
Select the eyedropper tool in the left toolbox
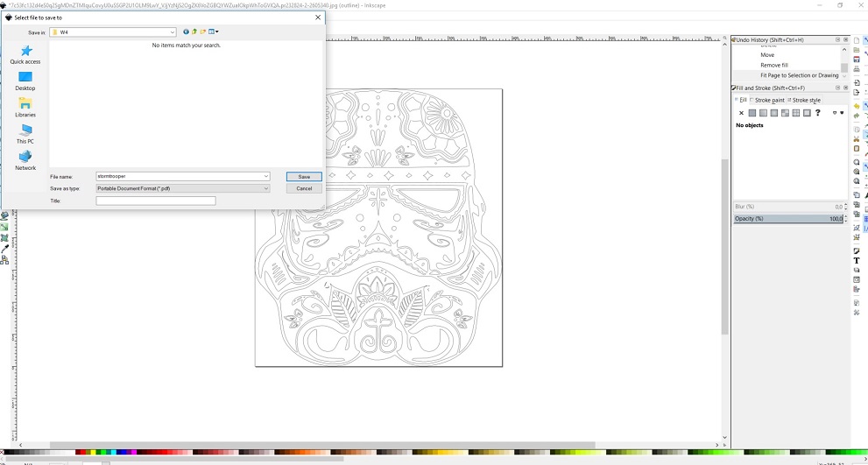coord(4,249)
